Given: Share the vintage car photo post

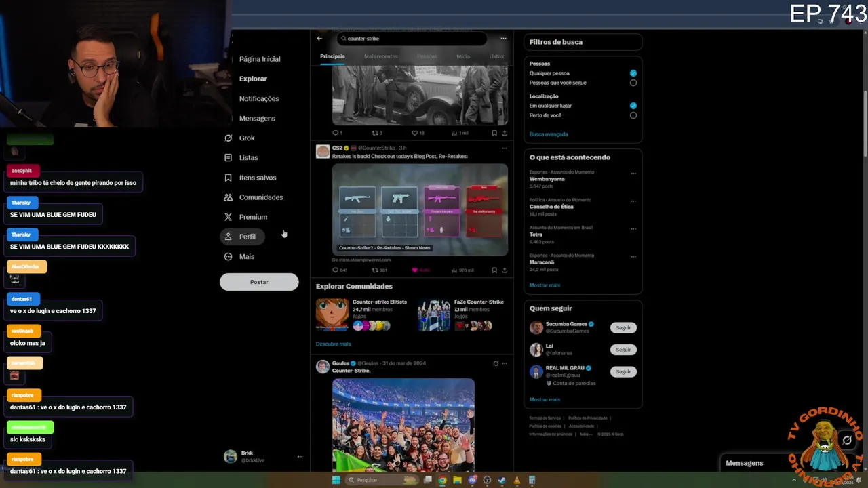Looking at the screenshot, I should pyautogui.click(x=505, y=133).
